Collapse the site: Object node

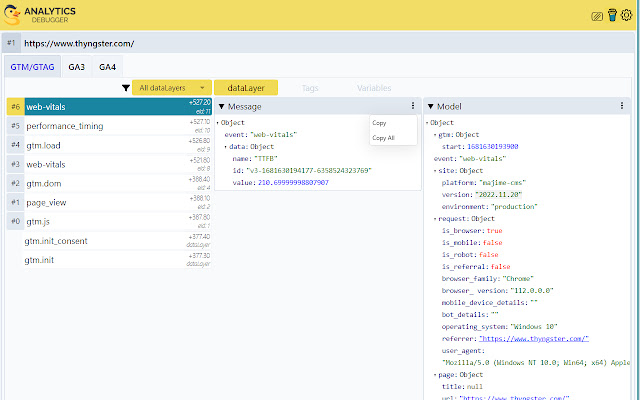[x=435, y=171]
